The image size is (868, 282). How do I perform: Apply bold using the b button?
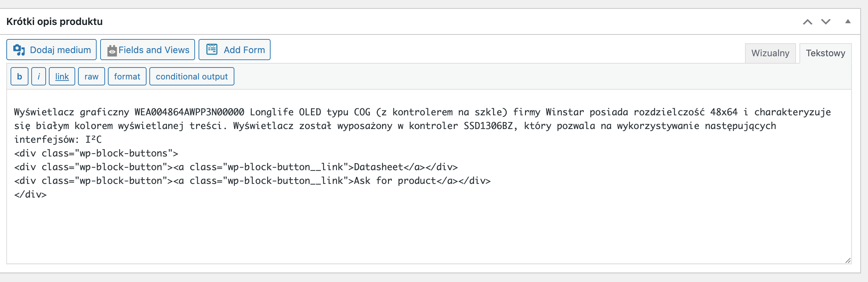click(x=20, y=76)
